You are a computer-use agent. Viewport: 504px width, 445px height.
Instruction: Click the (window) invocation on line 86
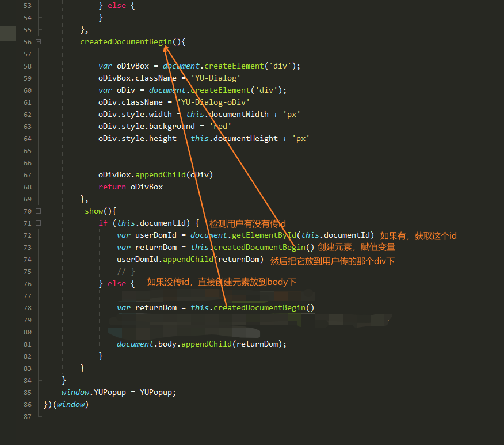point(70,405)
